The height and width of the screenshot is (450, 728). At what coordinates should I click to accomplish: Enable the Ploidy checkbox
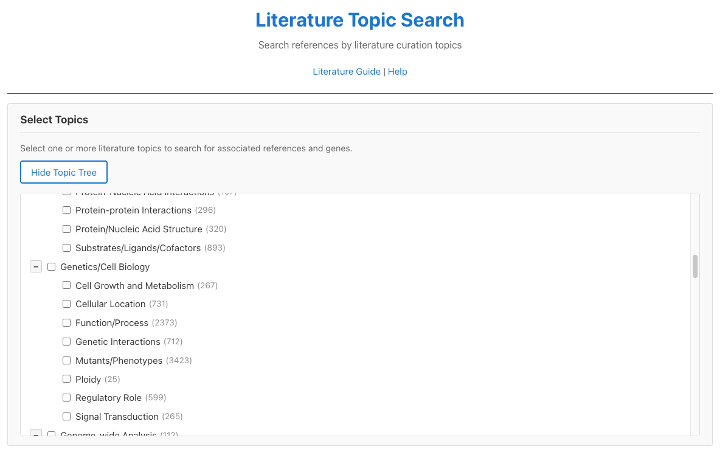tap(67, 379)
